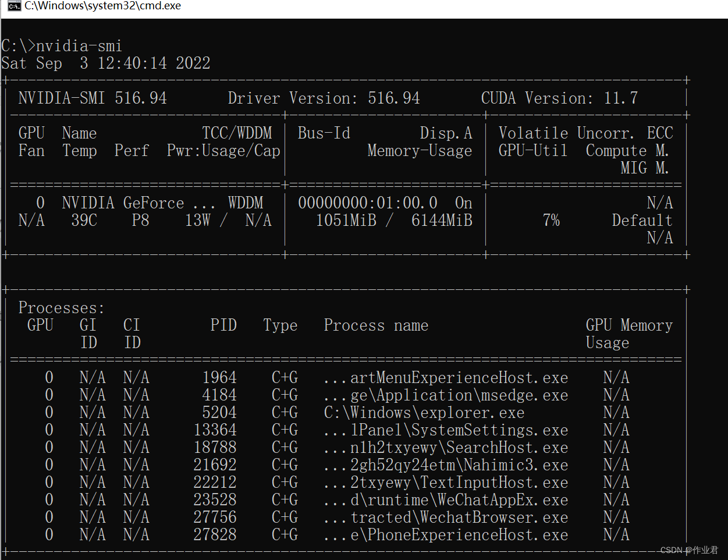
Task: Click the GPU-Util 7% value
Action: point(551,220)
